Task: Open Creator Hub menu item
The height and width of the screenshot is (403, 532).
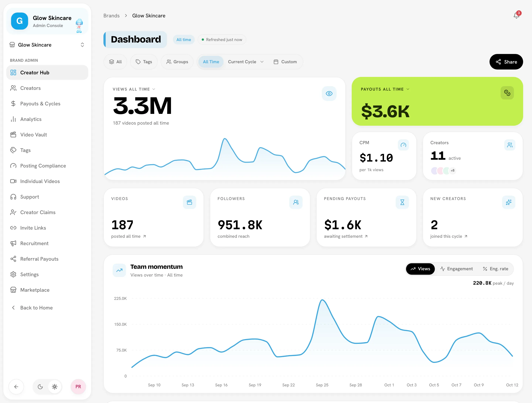Action: point(47,72)
